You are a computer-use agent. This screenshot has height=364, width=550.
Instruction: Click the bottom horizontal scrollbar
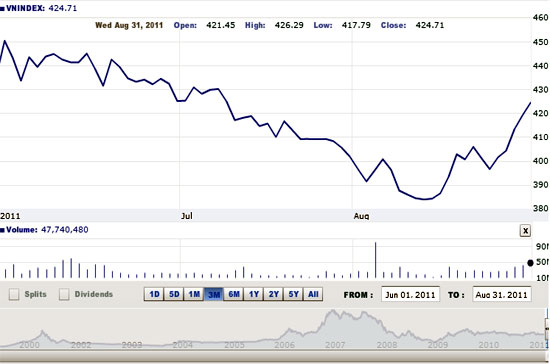coord(274,357)
